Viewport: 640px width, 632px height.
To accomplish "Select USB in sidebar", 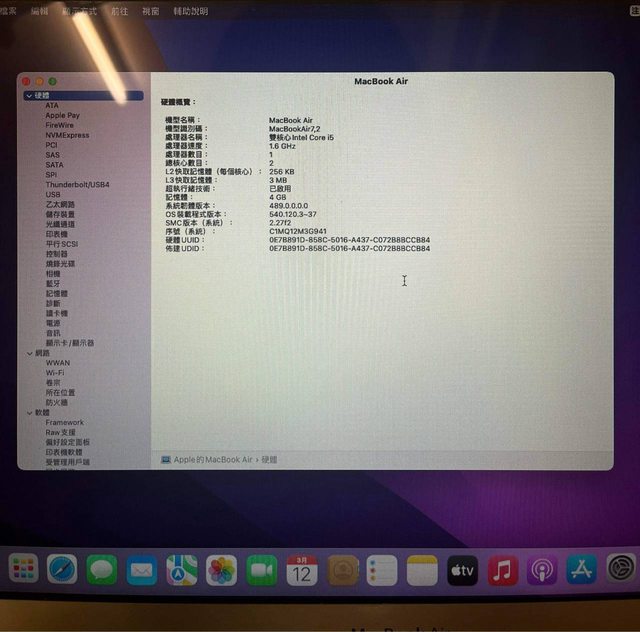I will (53, 195).
